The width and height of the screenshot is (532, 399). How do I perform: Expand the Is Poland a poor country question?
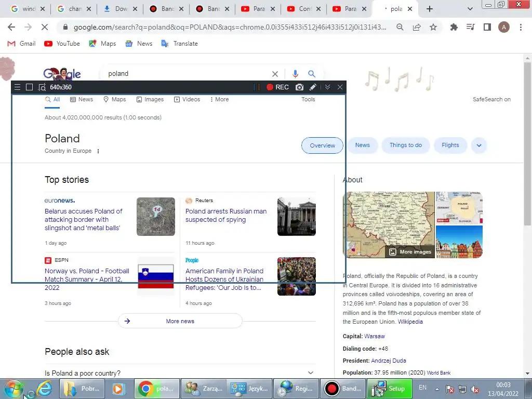pos(180,373)
